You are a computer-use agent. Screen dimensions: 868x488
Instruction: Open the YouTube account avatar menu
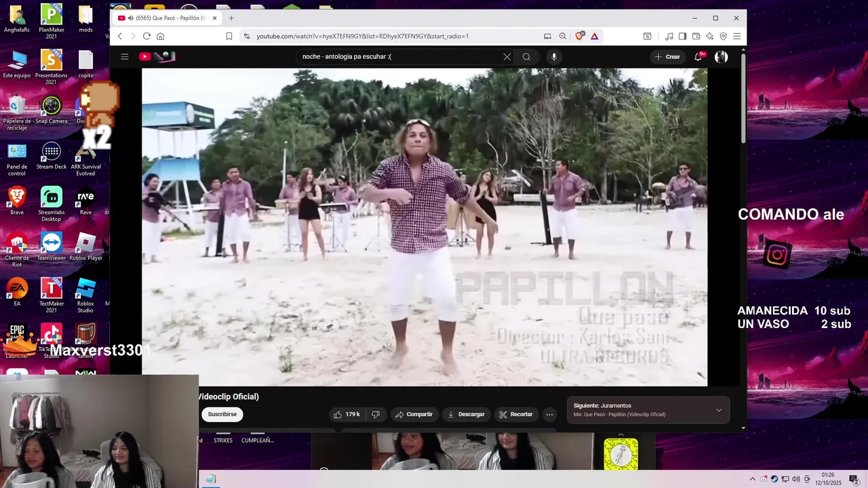722,57
